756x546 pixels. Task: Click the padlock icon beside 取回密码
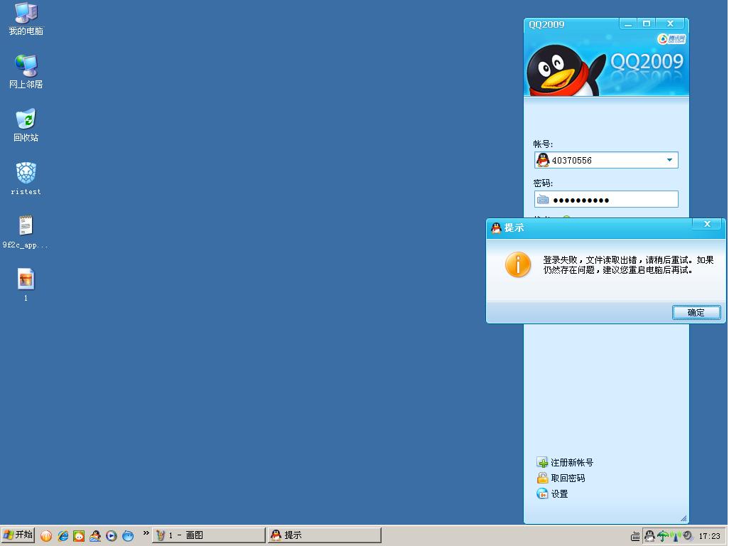[x=542, y=478]
